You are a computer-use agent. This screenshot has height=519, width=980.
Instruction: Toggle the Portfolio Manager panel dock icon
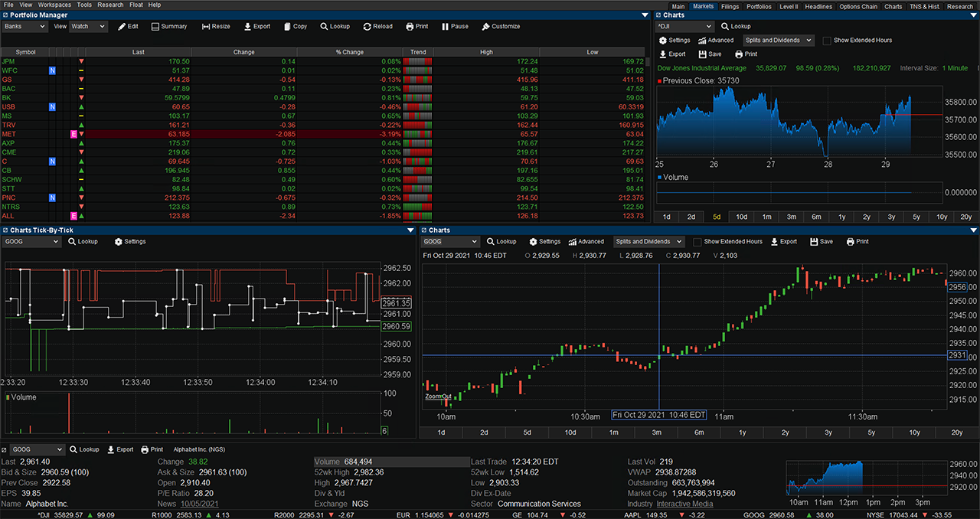point(5,15)
